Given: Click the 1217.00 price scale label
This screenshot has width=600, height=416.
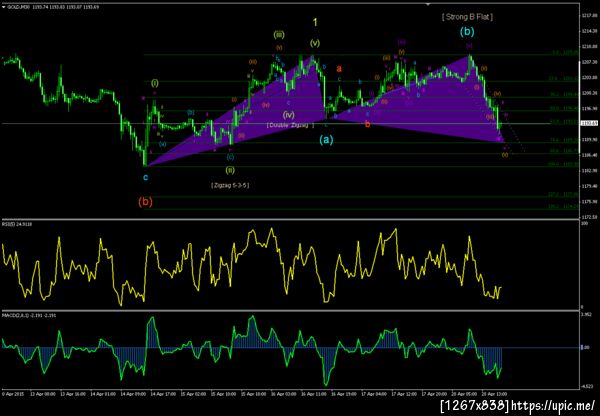Looking at the screenshot, I should pyautogui.click(x=589, y=15).
